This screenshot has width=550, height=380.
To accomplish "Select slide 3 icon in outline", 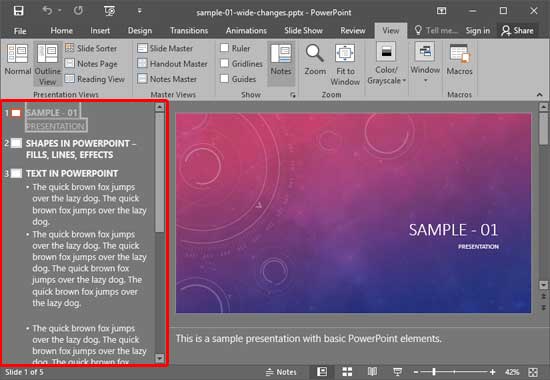I will tap(16, 173).
